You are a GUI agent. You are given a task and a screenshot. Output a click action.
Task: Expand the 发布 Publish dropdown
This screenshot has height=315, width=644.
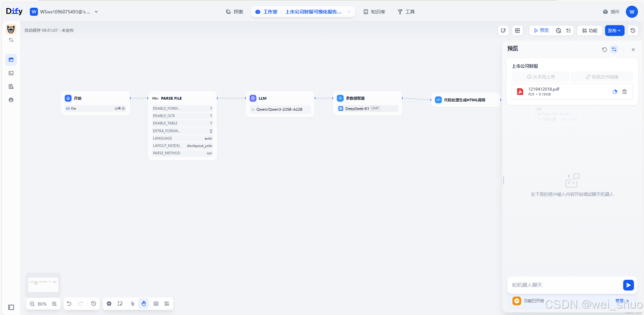(614, 31)
